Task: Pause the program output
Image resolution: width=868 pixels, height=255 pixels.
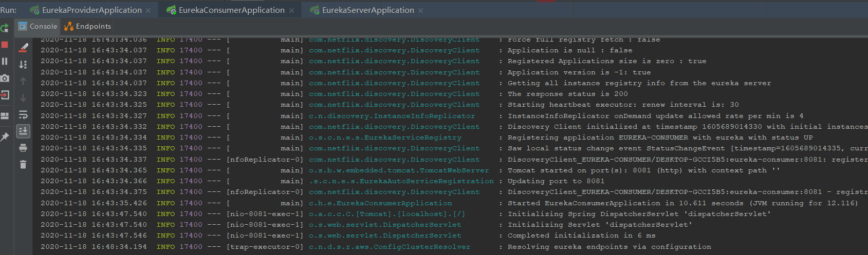Action: pos(5,62)
